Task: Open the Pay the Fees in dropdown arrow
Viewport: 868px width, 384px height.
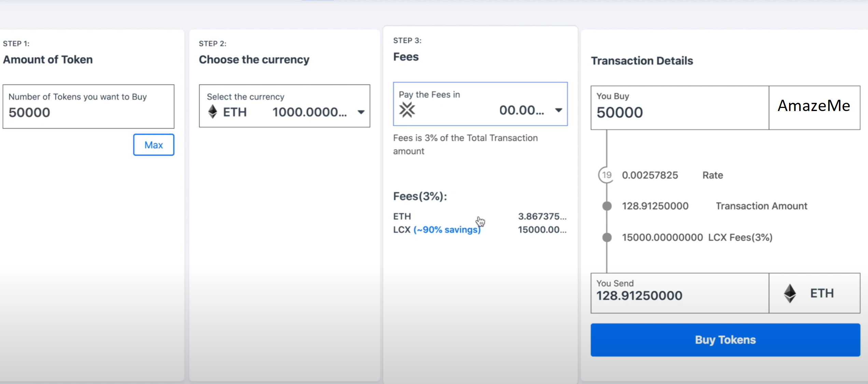Action: (559, 110)
